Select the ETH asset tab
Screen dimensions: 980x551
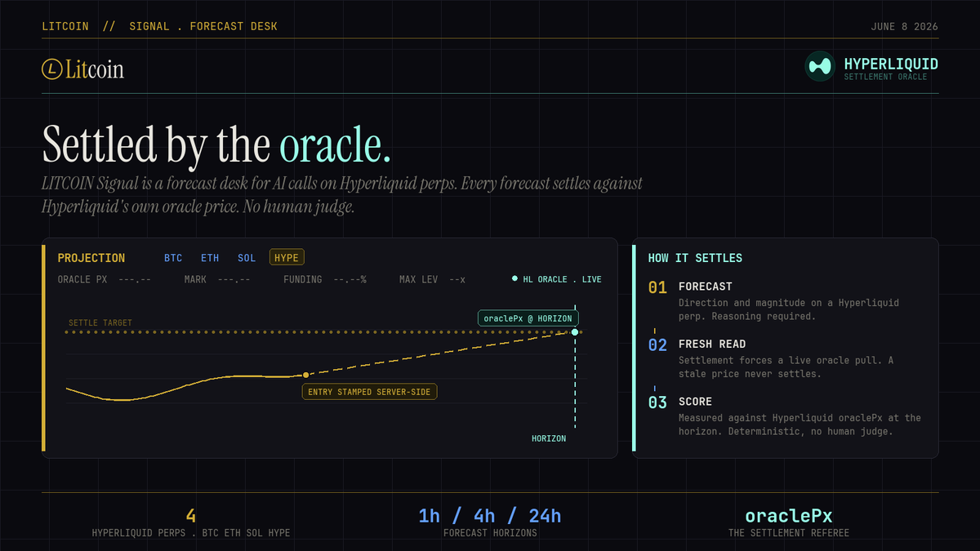tap(210, 258)
